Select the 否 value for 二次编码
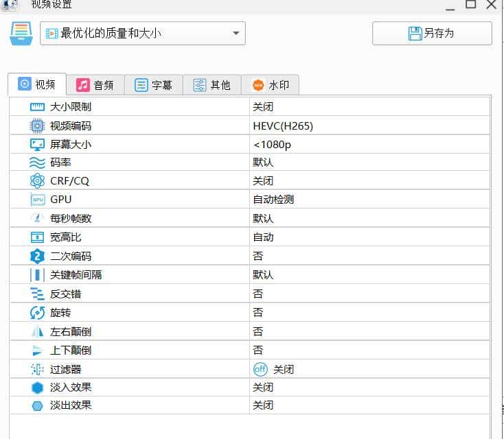Viewport: 504px width, 439px height. point(257,257)
